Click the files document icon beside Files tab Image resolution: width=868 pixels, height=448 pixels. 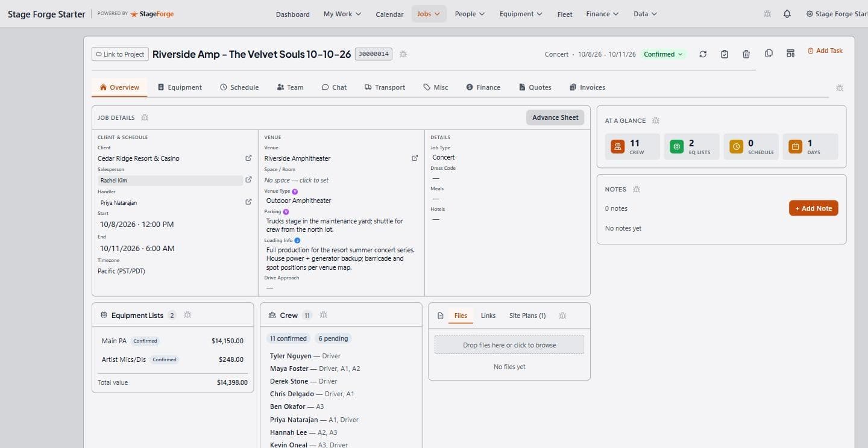(440, 316)
